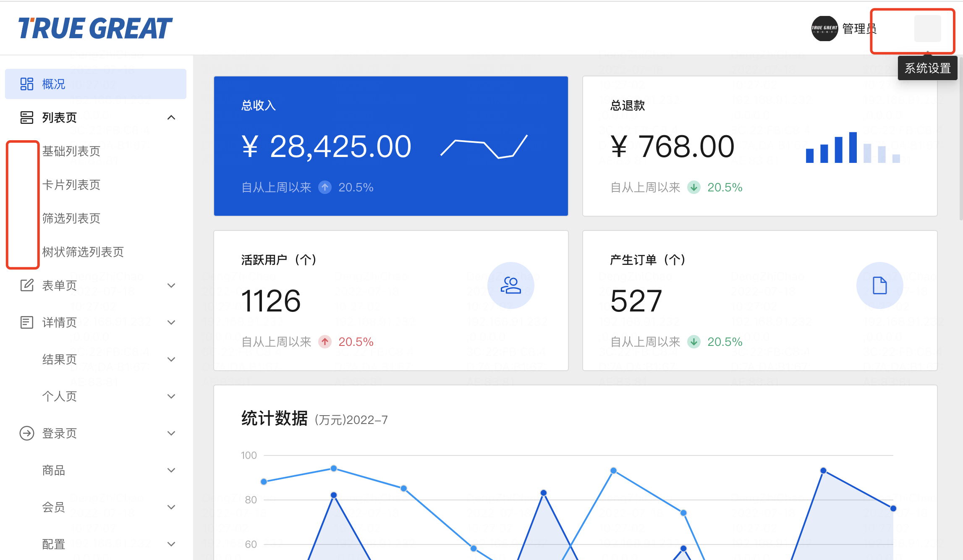963x560 pixels.
Task: Click the 表单页 edit form icon
Action: [27, 285]
